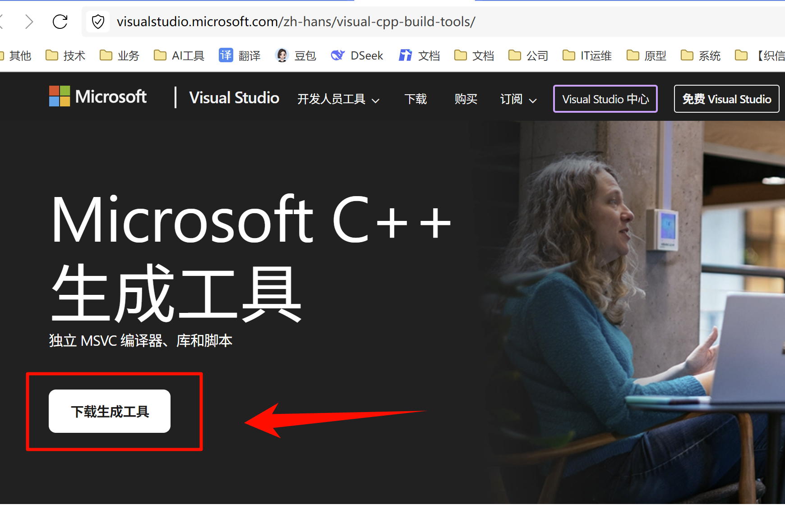Click the browser forward arrow

(29, 22)
